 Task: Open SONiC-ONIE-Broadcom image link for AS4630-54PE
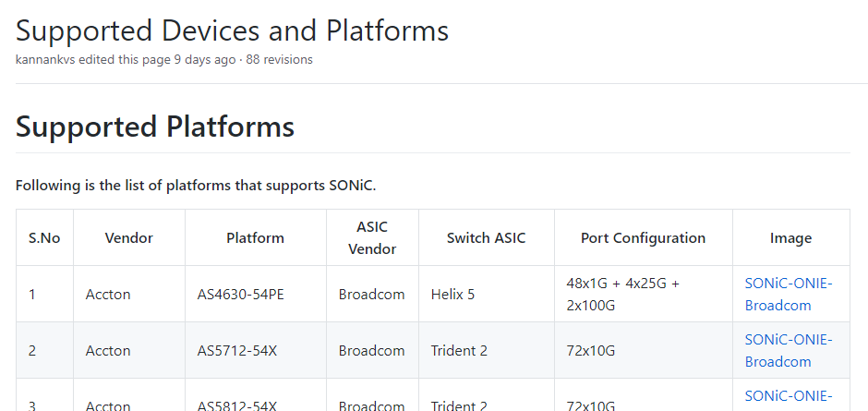click(x=789, y=294)
